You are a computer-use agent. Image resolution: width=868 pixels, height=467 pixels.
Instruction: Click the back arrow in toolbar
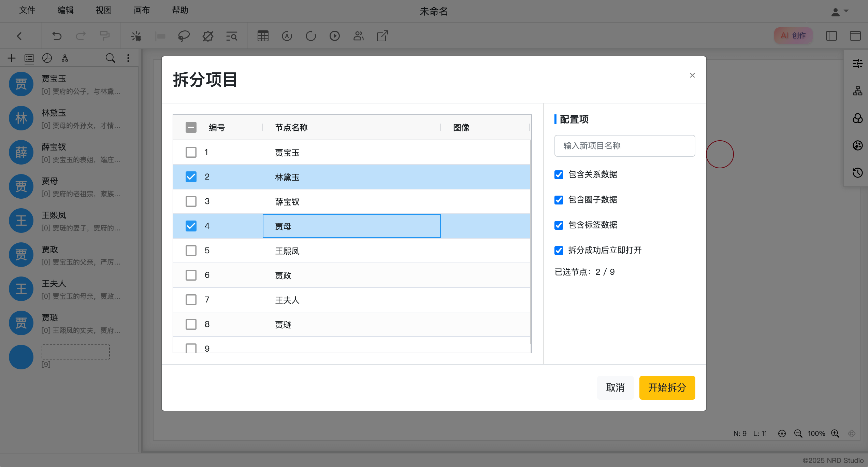coord(19,36)
